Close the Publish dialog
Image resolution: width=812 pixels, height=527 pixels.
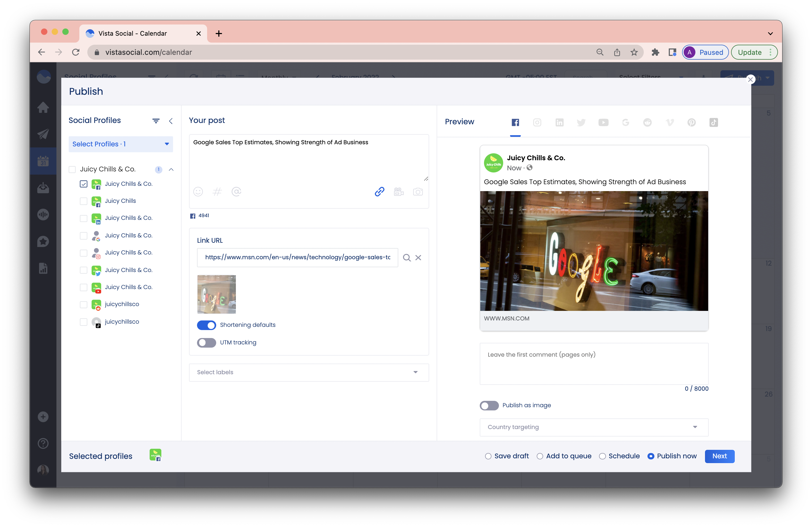750,80
